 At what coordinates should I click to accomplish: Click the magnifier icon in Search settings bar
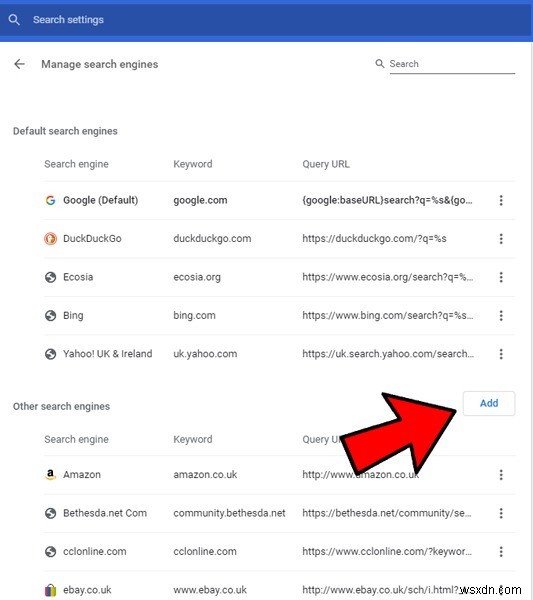(14, 20)
